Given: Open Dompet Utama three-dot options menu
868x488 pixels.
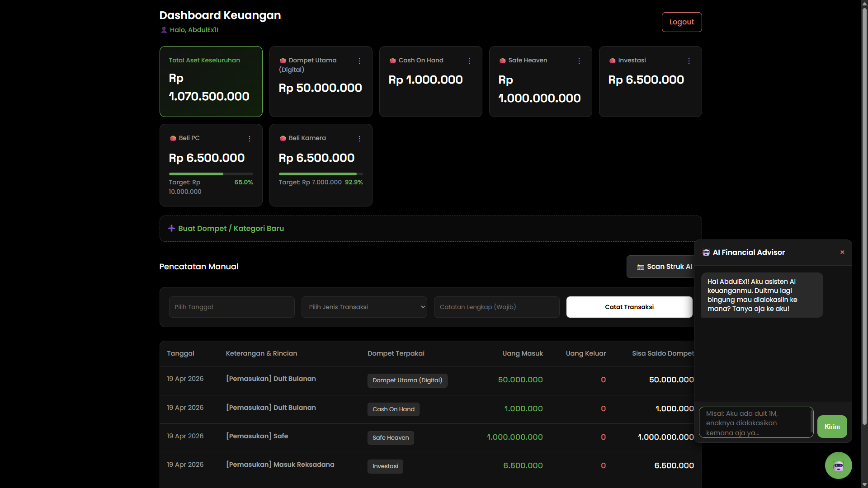Looking at the screenshot, I should click(x=359, y=61).
